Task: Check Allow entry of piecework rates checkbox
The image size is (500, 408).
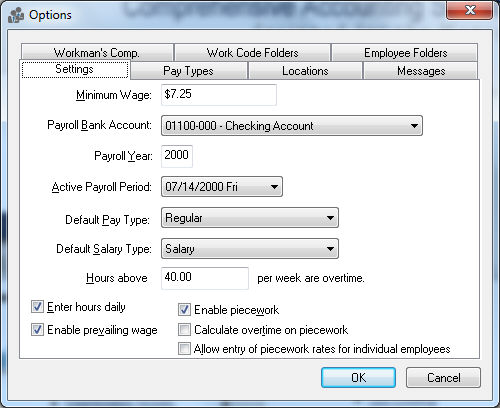Action: click(x=184, y=349)
